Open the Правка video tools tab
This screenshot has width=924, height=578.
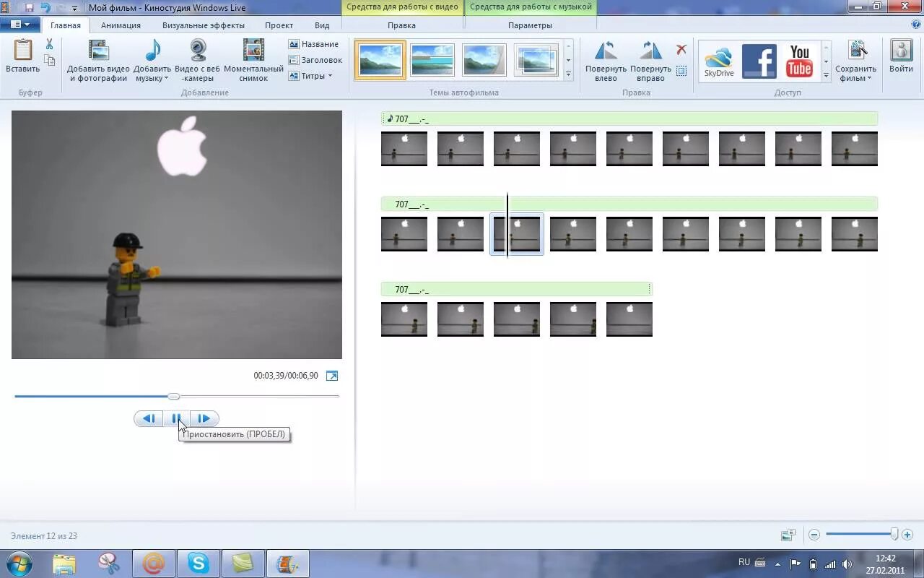pyautogui.click(x=401, y=25)
